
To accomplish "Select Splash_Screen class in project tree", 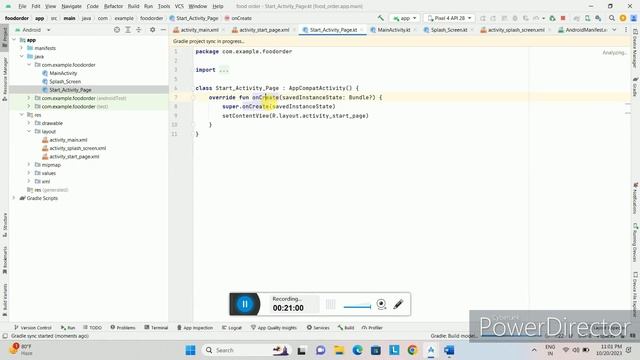I will (x=64, y=81).
